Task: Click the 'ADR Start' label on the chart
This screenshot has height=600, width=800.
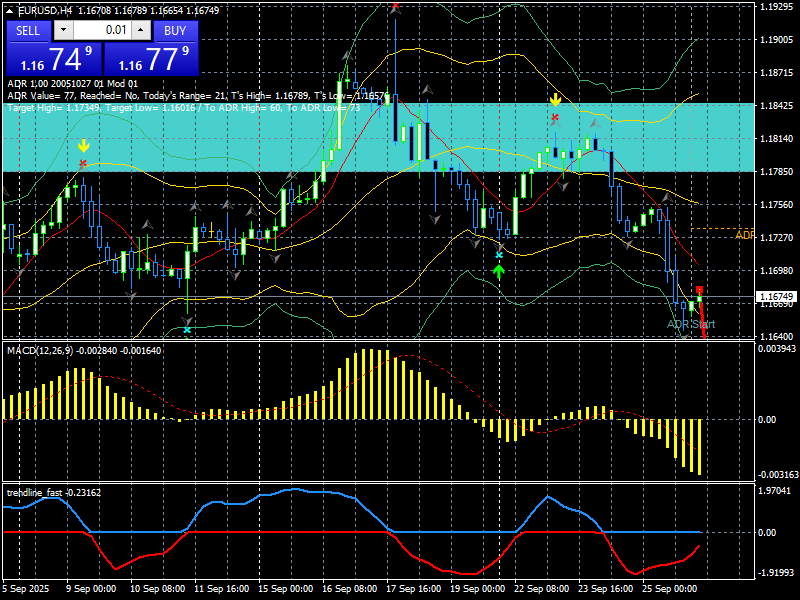Action: [x=691, y=324]
